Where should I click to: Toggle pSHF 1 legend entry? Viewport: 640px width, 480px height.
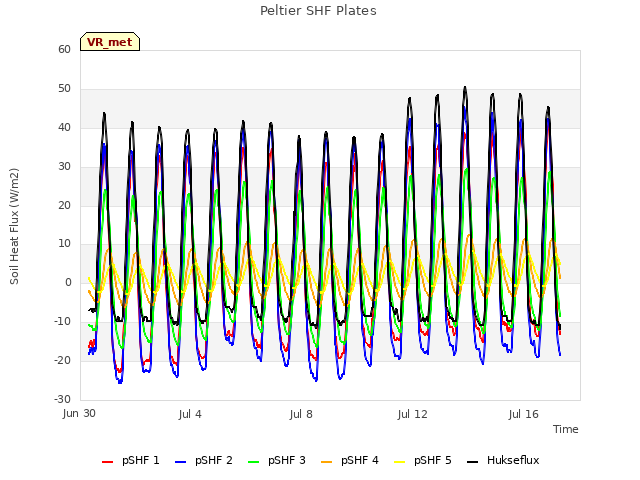click(x=131, y=460)
